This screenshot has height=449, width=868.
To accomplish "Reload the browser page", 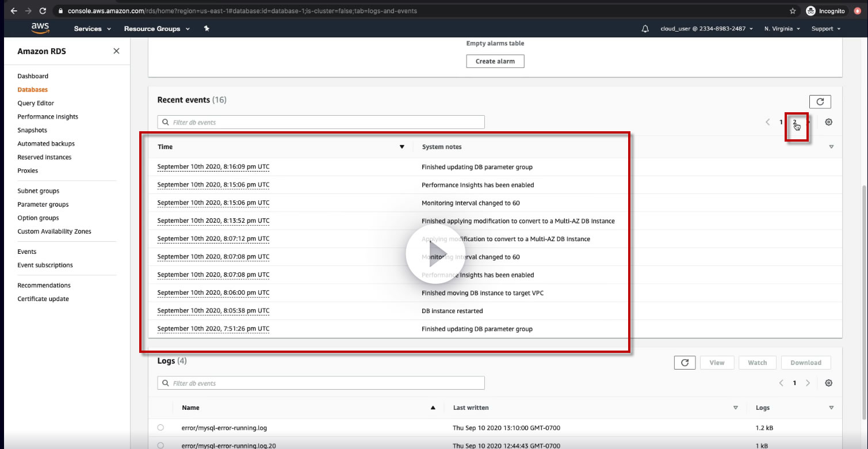I will [43, 11].
